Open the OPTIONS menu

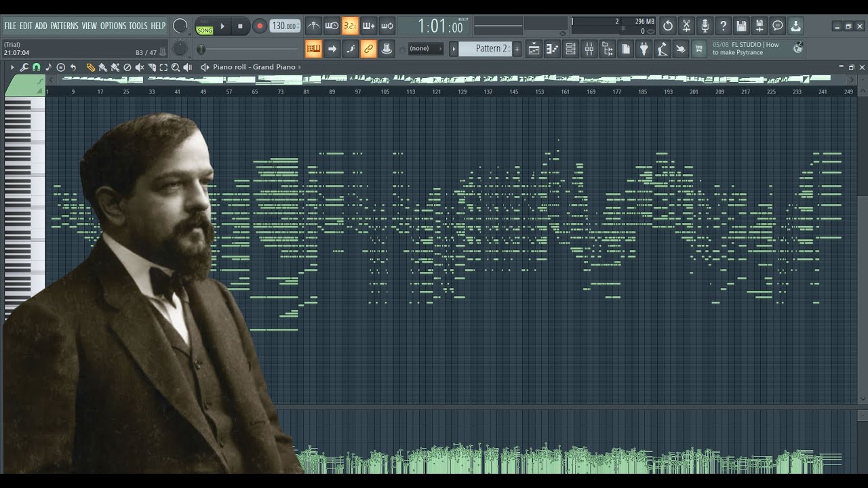point(113,26)
